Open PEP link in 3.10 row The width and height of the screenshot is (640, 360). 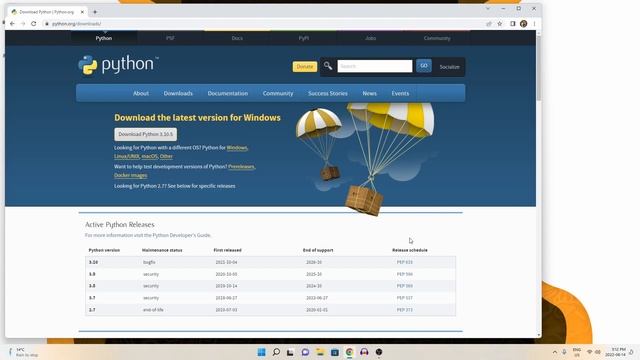(x=404, y=262)
